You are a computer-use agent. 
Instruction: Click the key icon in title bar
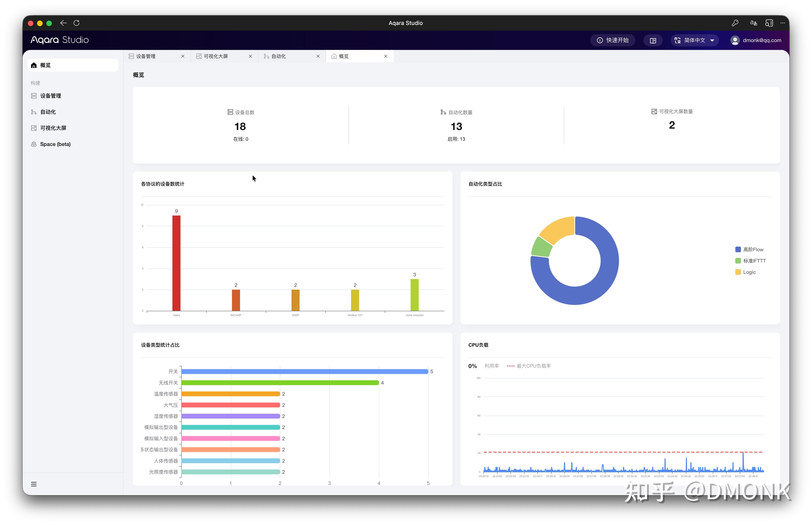[x=735, y=23]
